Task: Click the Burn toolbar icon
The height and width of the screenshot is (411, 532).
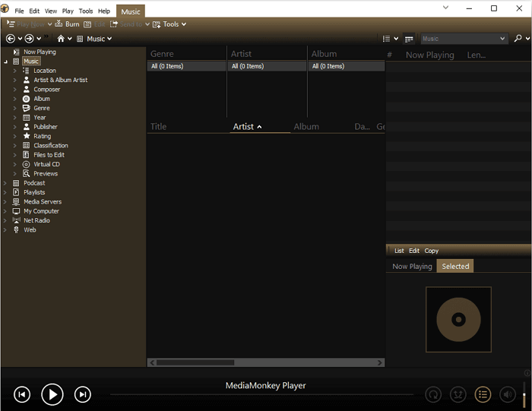Action: click(67, 24)
